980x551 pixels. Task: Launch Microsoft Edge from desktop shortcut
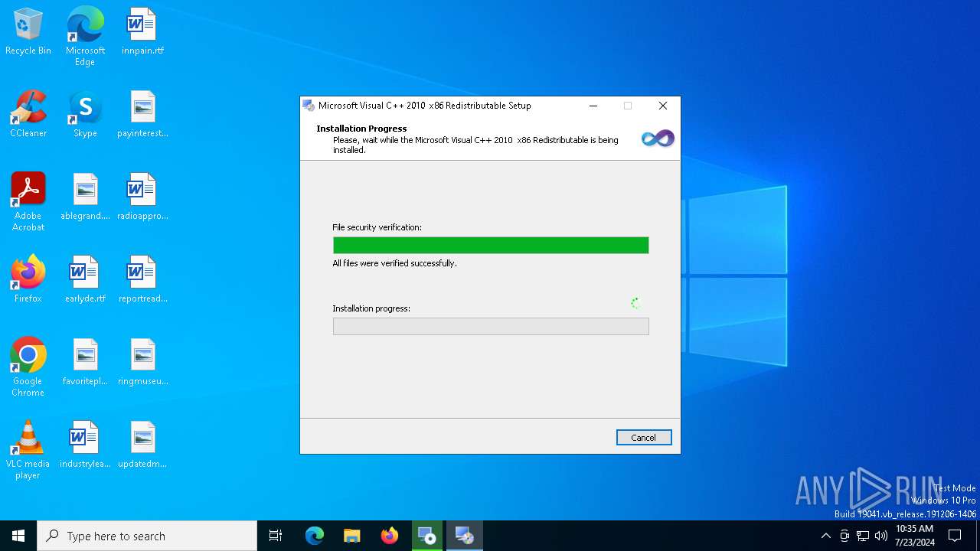click(x=85, y=37)
